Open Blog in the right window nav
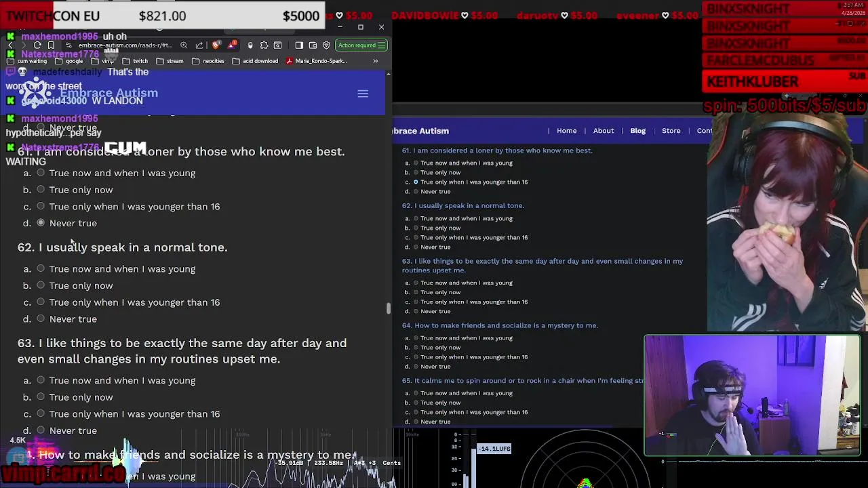868x488 pixels. pyautogui.click(x=638, y=131)
